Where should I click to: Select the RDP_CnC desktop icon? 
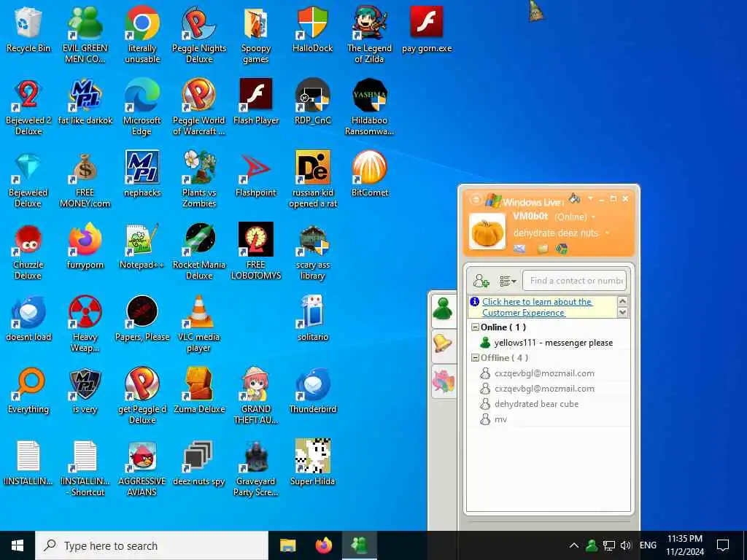pos(312,102)
